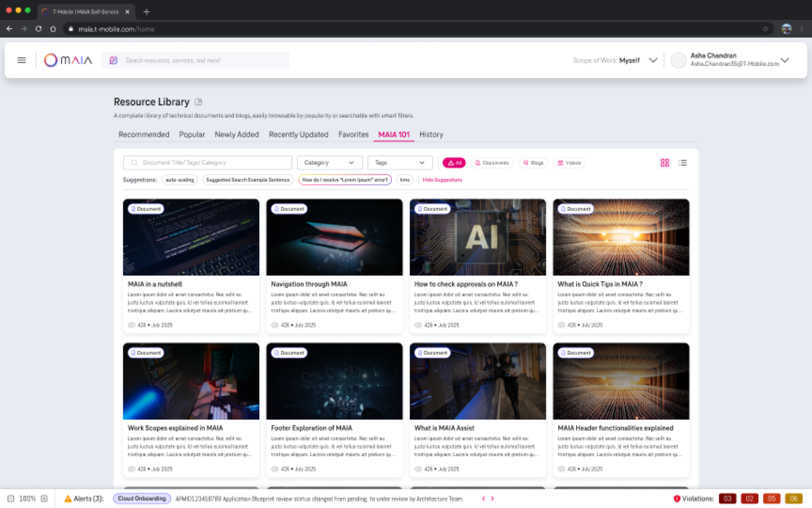This screenshot has height=508, width=812.
Task: Click the red 02 violations badge
Action: [x=750, y=499]
